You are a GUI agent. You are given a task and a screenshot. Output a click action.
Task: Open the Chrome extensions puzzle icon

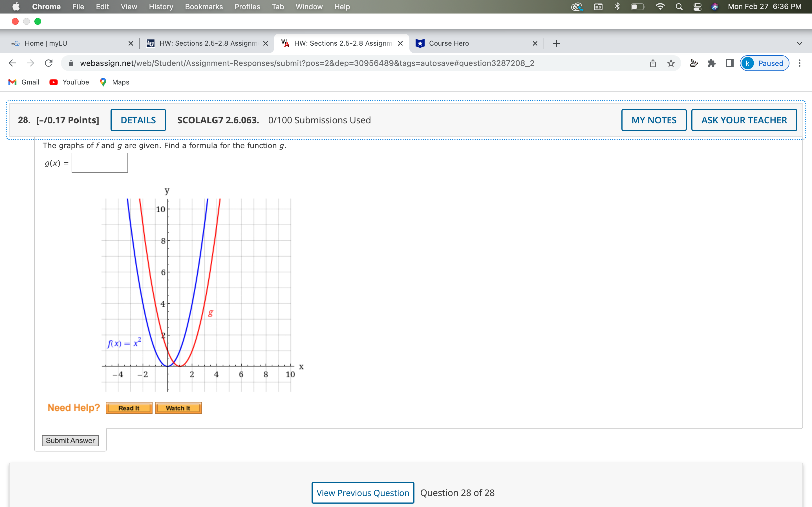click(711, 63)
